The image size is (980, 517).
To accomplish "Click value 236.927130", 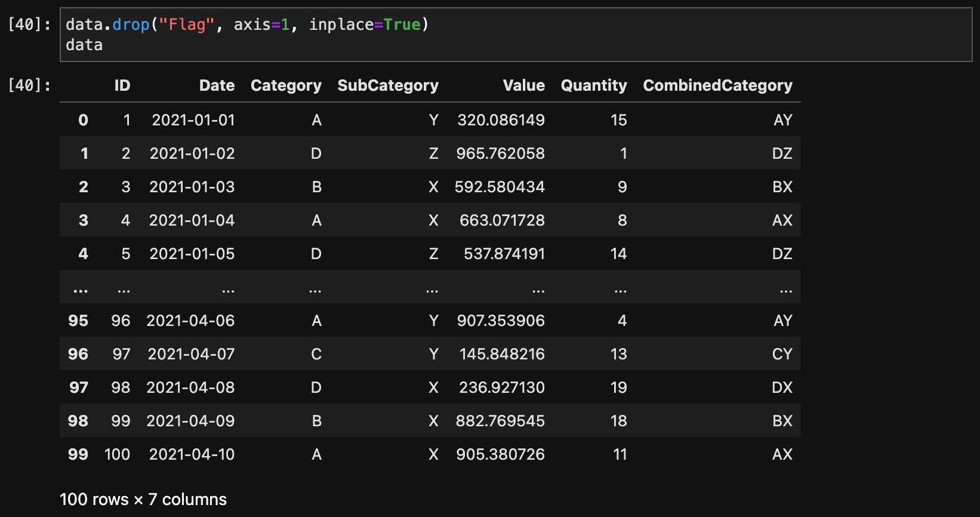I will 502,387.
